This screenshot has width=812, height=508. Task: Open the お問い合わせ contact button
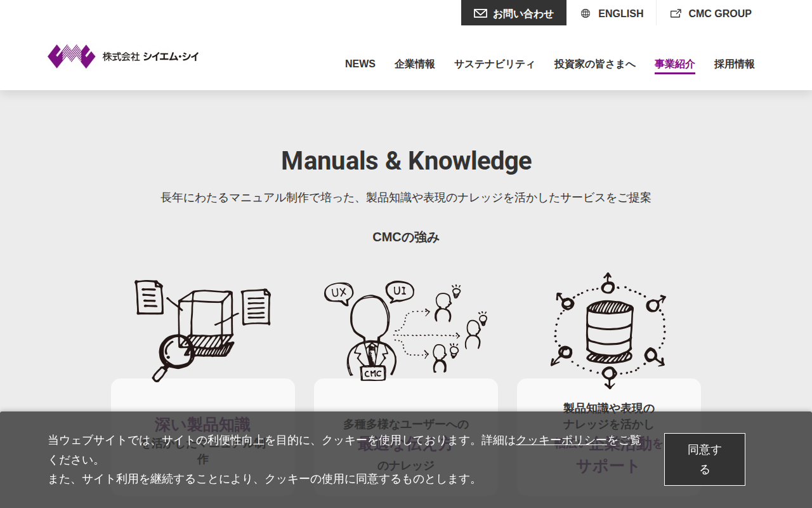tap(514, 13)
